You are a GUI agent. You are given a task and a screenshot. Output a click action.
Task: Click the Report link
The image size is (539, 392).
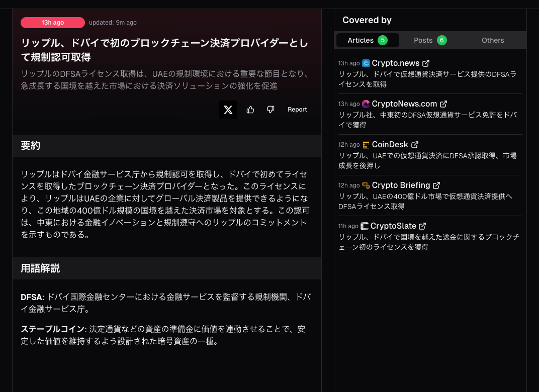tap(297, 110)
